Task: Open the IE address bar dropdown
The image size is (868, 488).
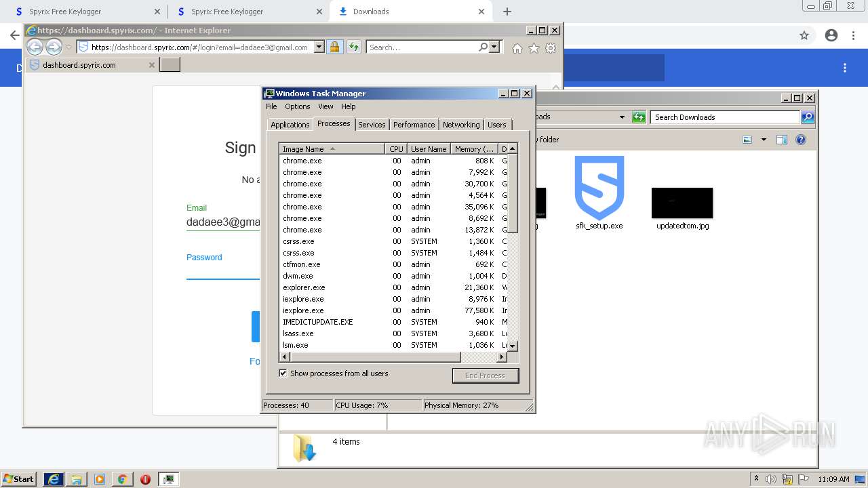Action: (x=319, y=47)
